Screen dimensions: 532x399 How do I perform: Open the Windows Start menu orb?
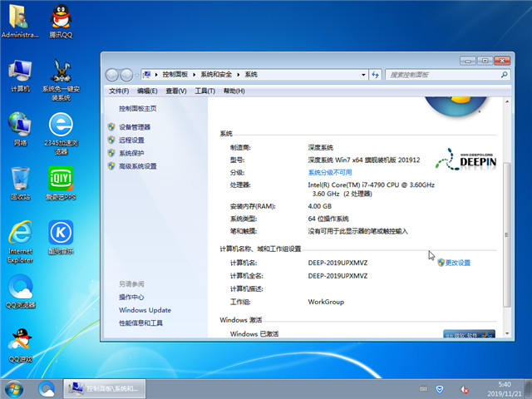pos(14,389)
